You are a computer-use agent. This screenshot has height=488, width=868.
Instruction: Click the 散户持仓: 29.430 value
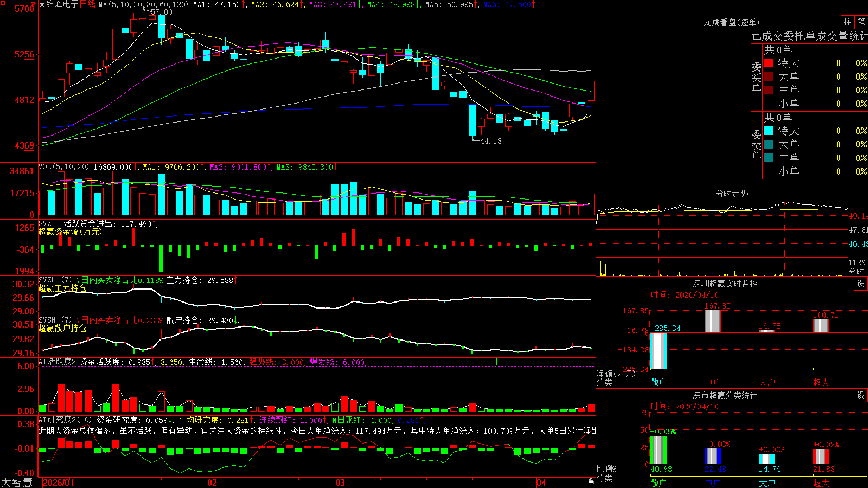point(200,320)
